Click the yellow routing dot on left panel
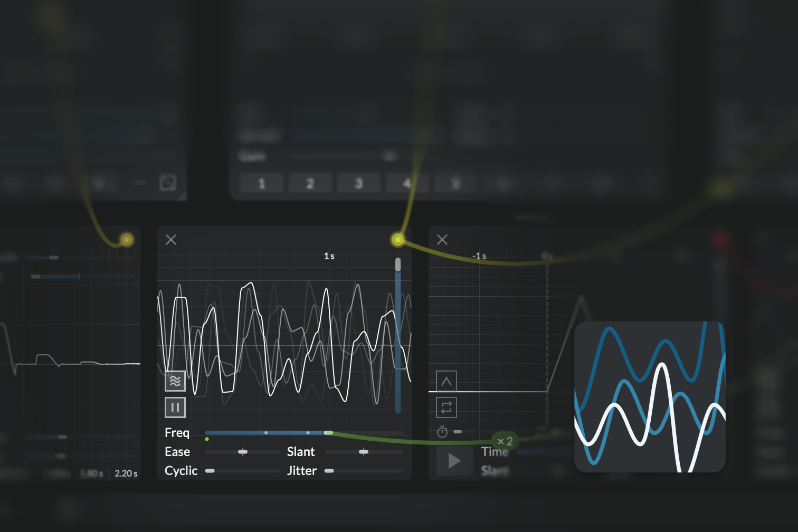This screenshot has width=798, height=532. tap(126, 240)
